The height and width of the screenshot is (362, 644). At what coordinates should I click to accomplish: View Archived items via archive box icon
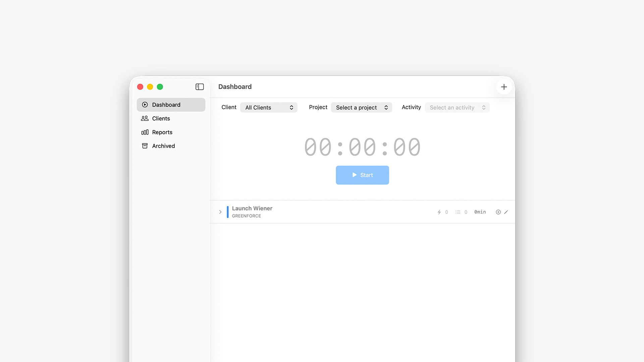tap(145, 146)
